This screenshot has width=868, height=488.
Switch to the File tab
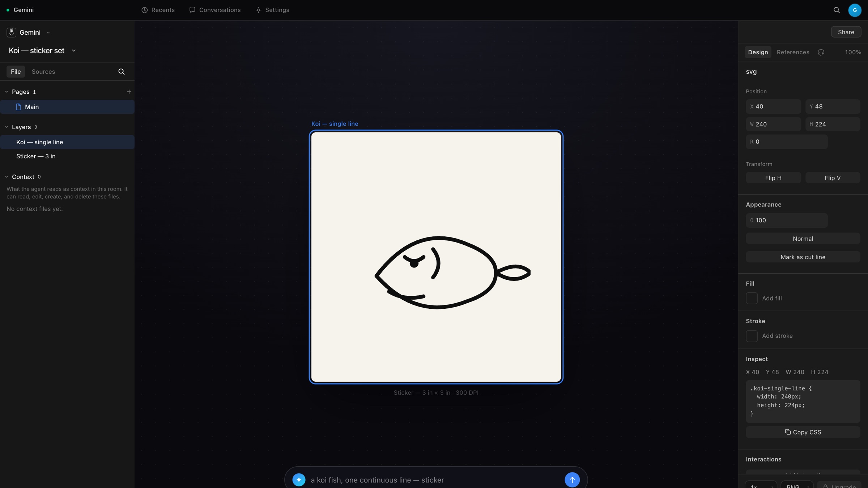pos(16,72)
